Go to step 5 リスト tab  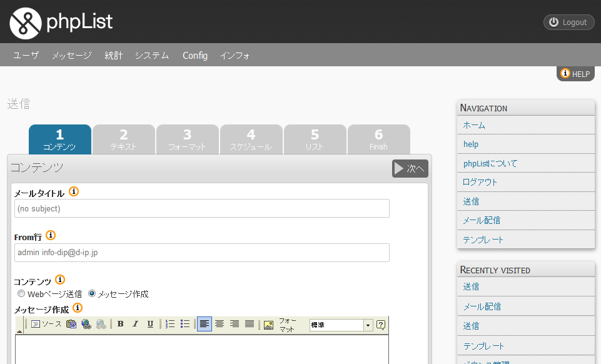click(x=315, y=139)
